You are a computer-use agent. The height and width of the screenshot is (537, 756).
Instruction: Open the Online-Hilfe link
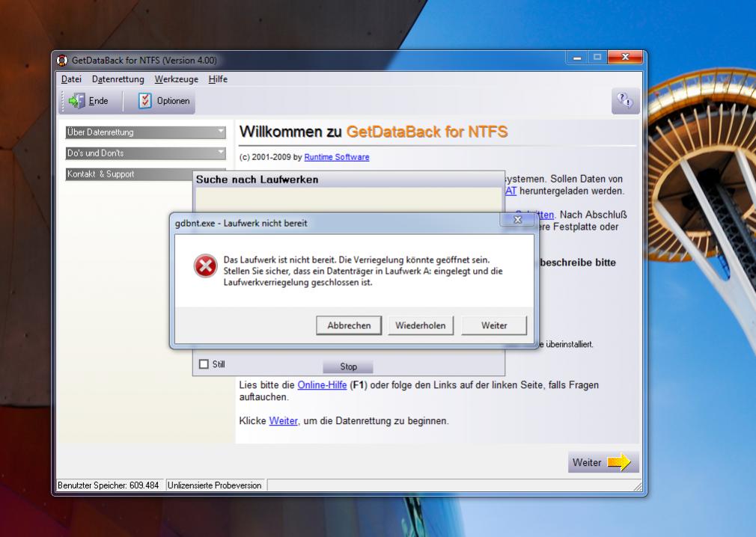pyautogui.click(x=322, y=385)
